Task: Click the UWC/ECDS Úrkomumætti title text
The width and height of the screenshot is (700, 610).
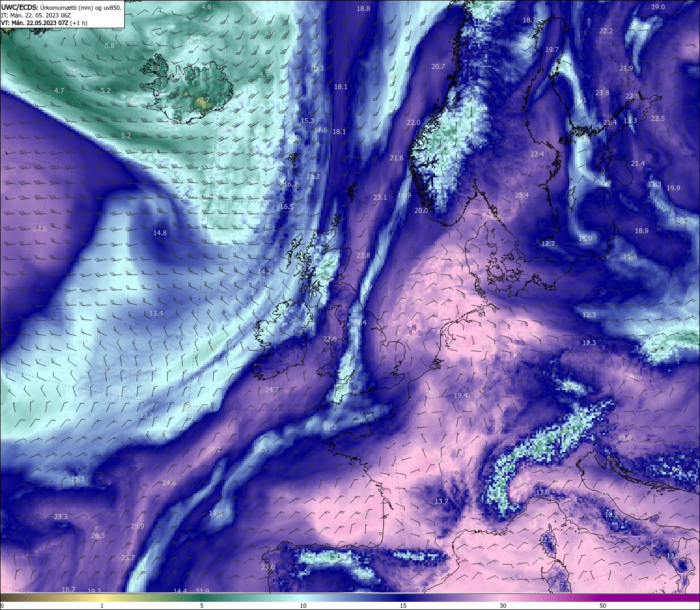Action: coord(61,8)
